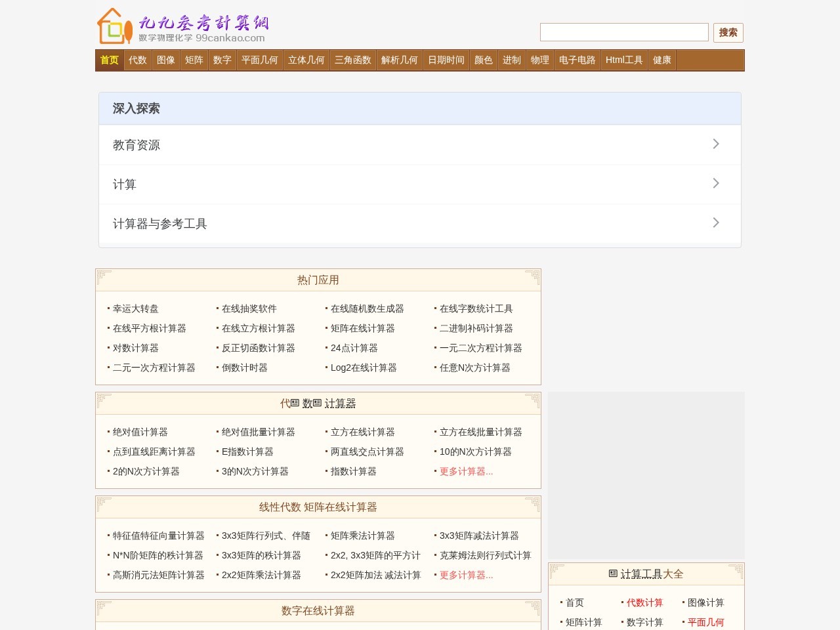Open the 日期时间 menu item

click(x=446, y=60)
